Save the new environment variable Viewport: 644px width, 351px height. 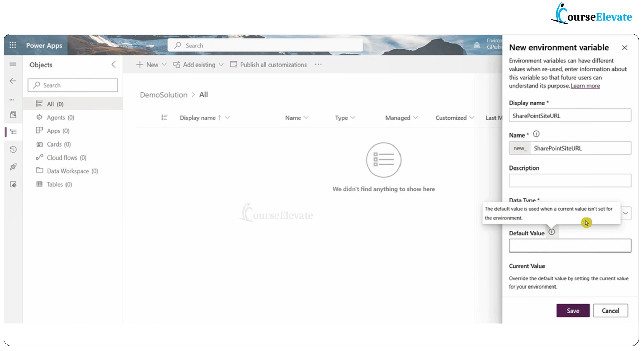point(573,311)
